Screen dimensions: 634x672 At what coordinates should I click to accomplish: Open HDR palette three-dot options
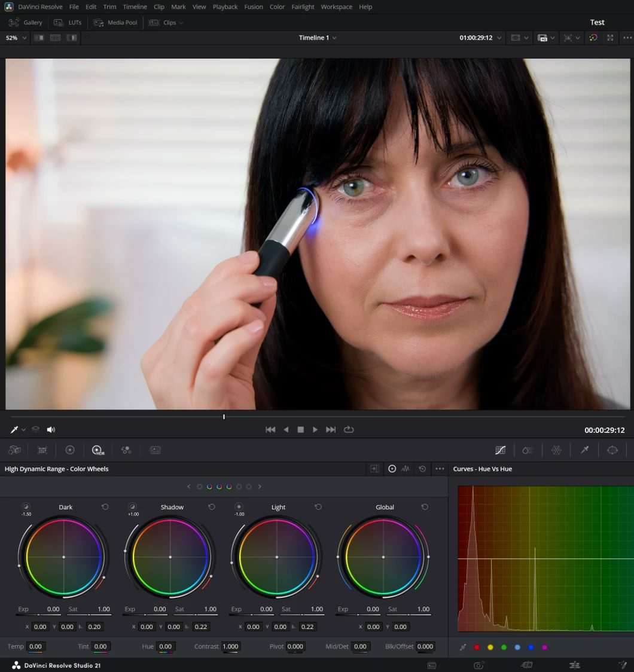[440, 469]
